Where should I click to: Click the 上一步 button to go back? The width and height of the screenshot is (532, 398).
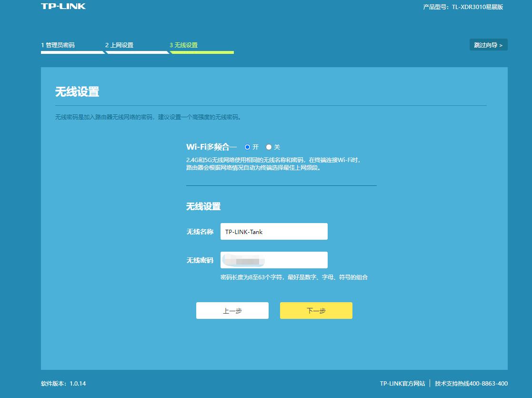coord(232,310)
